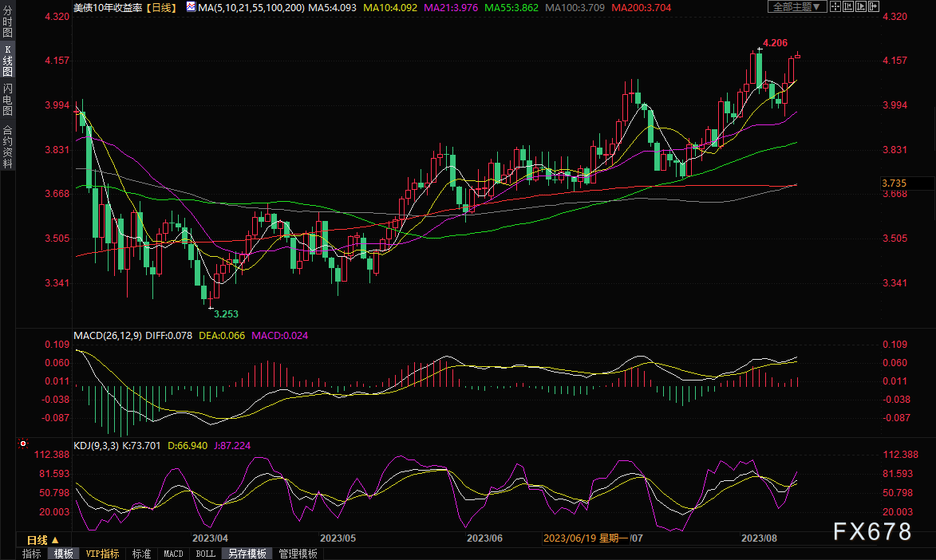
Task: Apply the BOLL template
Action: [x=205, y=554]
